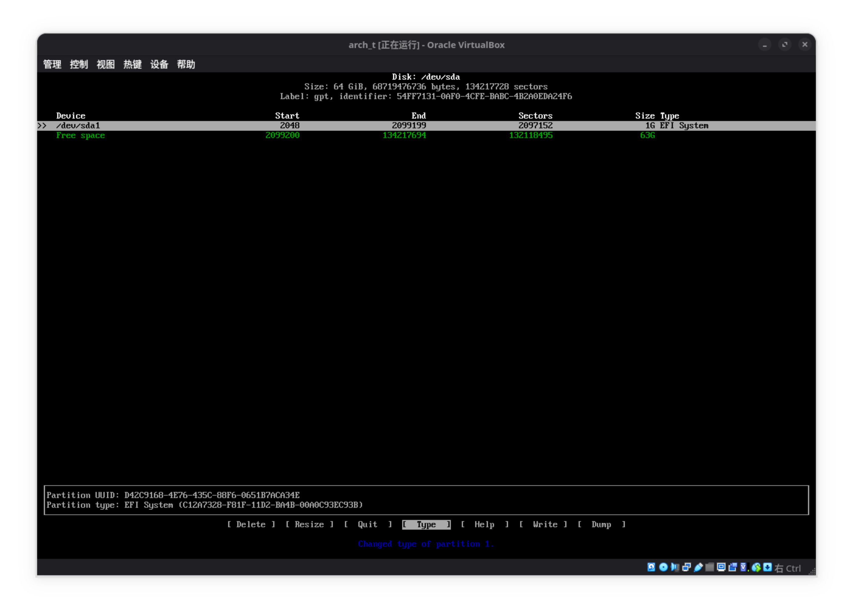Click the optical drive icon in the status bar

click(663, 568)
